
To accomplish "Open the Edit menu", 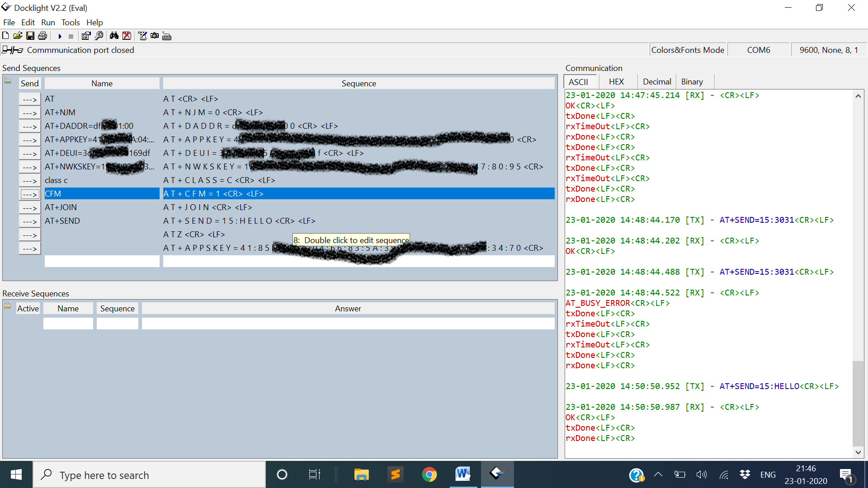I will 28,22.
